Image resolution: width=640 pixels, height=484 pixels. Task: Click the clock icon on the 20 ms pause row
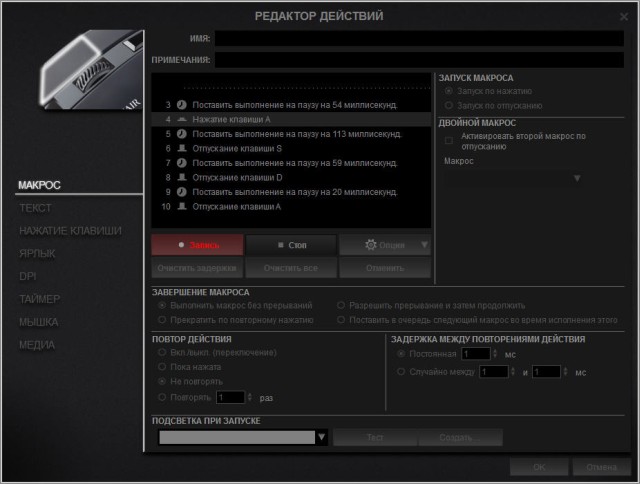pos(182,191)
